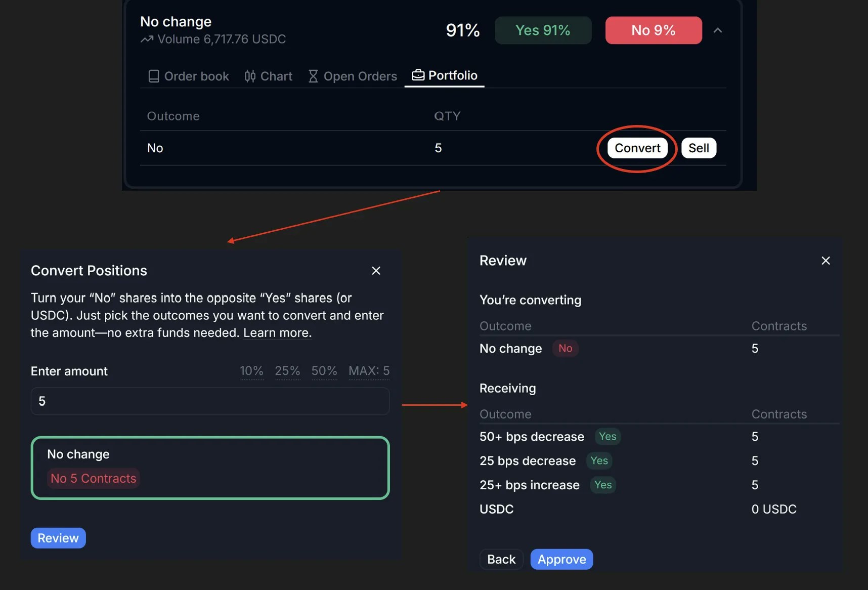Viewport: 868px width, 590px height.
Task: Click the circled Convert button
Action: coord(637,148)
